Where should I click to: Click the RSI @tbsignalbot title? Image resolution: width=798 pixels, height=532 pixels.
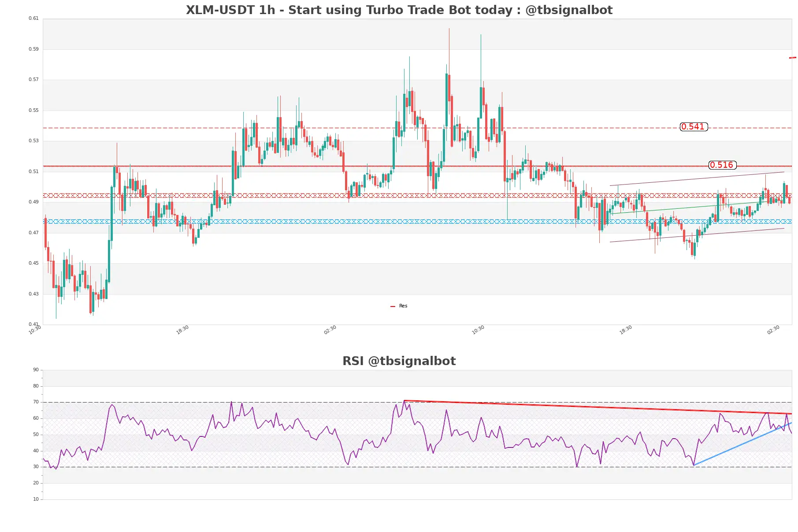[x=399, y=361]
